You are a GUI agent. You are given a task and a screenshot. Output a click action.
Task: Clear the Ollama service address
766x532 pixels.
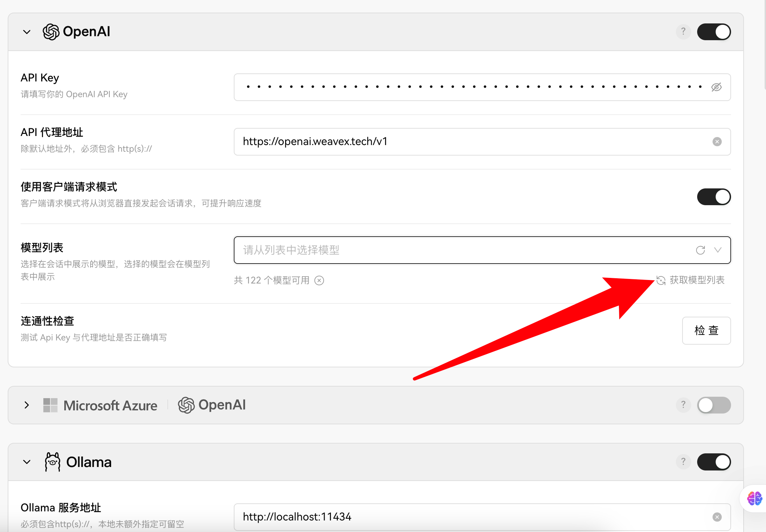click(x=717, y=517)
